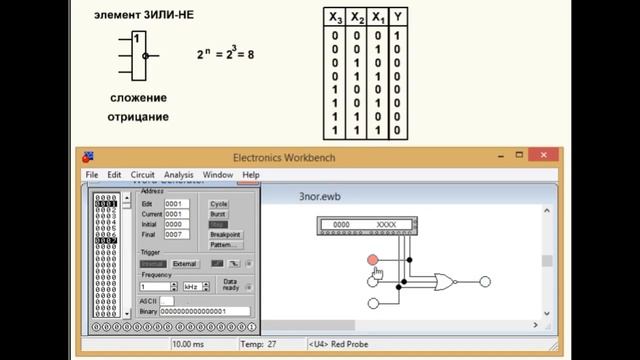Viewport: 640px width, 360px height.
Task: Click the Initial address field
Action: coord(177,224)
